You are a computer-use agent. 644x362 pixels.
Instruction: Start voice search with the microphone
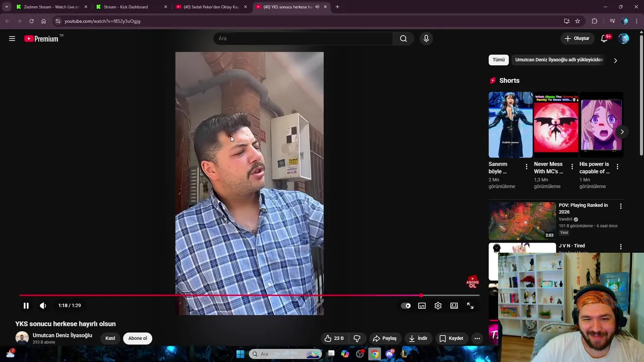[426, 39]
